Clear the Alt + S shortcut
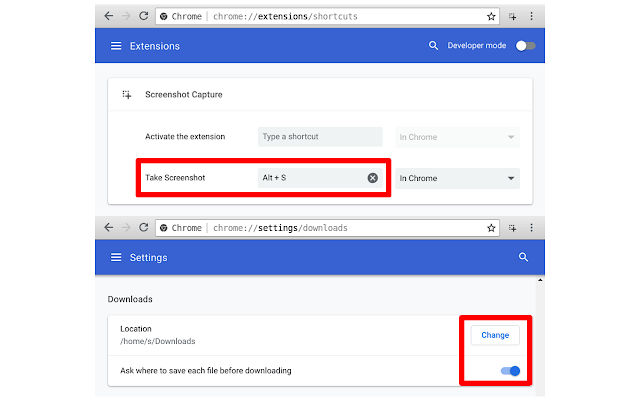640x400 pixels. (372, 178)
